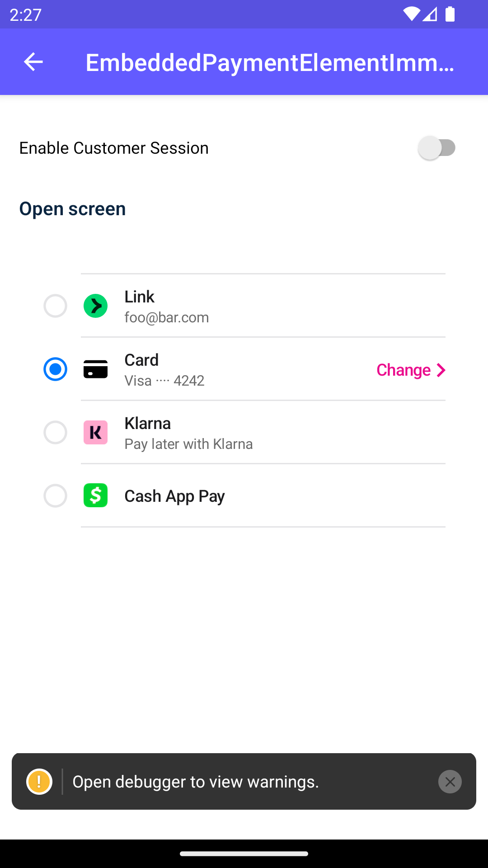Tap the back arrow in the header
The width and height of the screenshot is (488, 868).
click(33, 62)
